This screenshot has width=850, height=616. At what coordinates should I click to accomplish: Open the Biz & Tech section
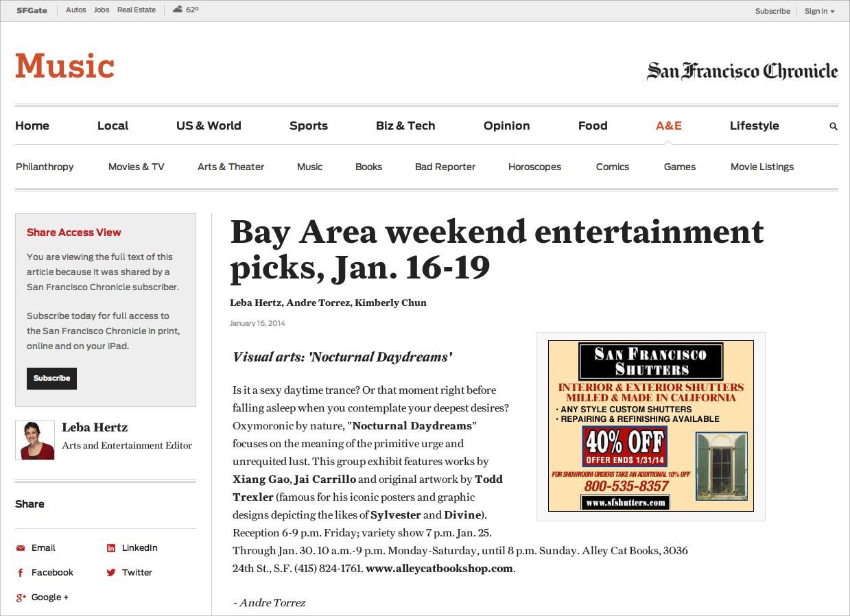pyautogui.click(x=405, y=126)
